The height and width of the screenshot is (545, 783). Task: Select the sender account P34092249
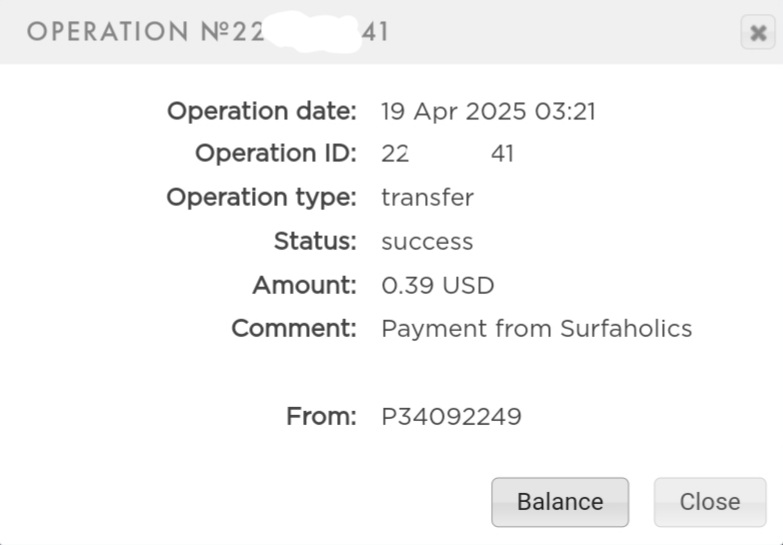pos(451,416)
